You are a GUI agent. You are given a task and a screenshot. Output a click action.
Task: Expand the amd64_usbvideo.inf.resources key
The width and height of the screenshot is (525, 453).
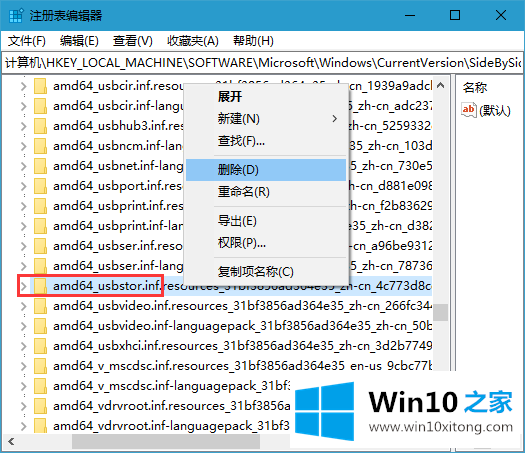(x=23, y=306)
